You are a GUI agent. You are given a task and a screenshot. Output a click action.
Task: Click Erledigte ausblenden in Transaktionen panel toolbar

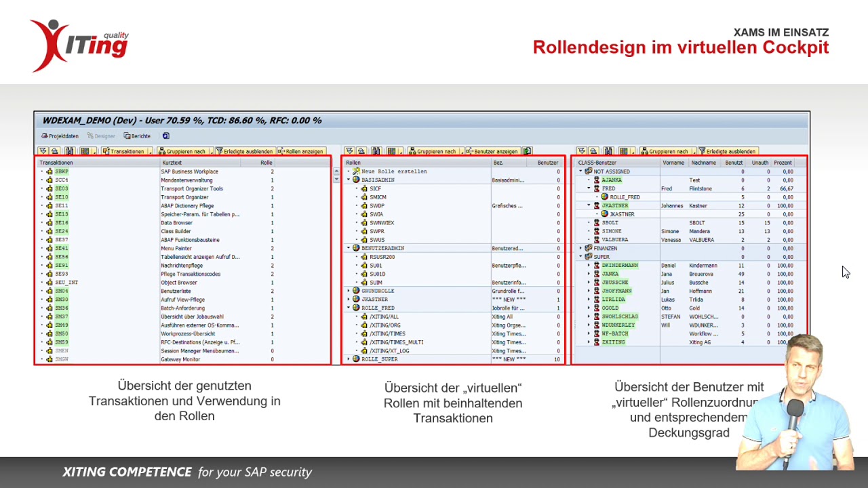tap(245, 151)
